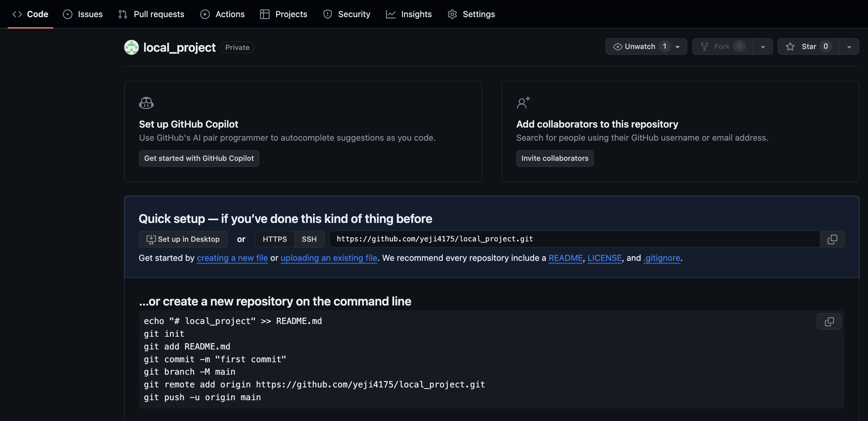Expand the Fork options dropdown arrow

pos(763,47)
